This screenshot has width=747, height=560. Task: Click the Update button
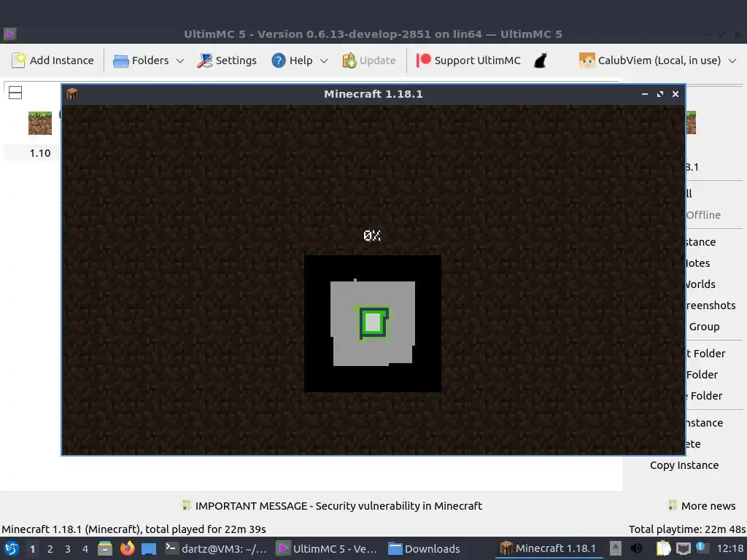[369, 61]
